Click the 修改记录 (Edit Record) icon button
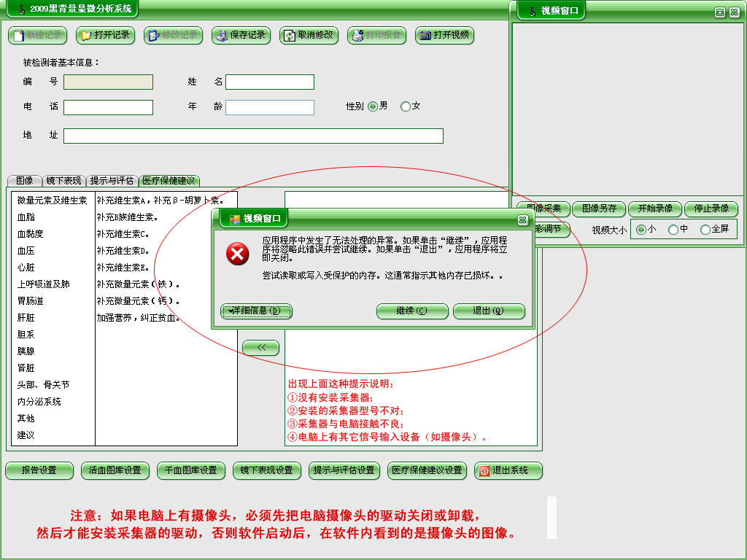 point(173,35)
